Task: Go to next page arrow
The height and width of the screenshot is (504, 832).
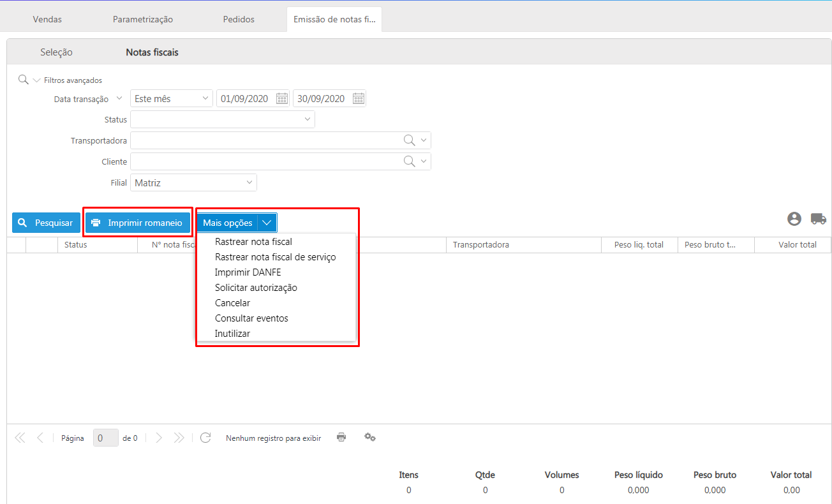Action: click(159, 438)
